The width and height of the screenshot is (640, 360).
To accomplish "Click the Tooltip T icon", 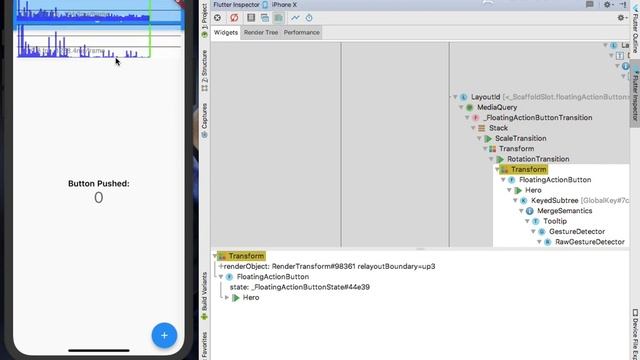I will click(536, 221).
